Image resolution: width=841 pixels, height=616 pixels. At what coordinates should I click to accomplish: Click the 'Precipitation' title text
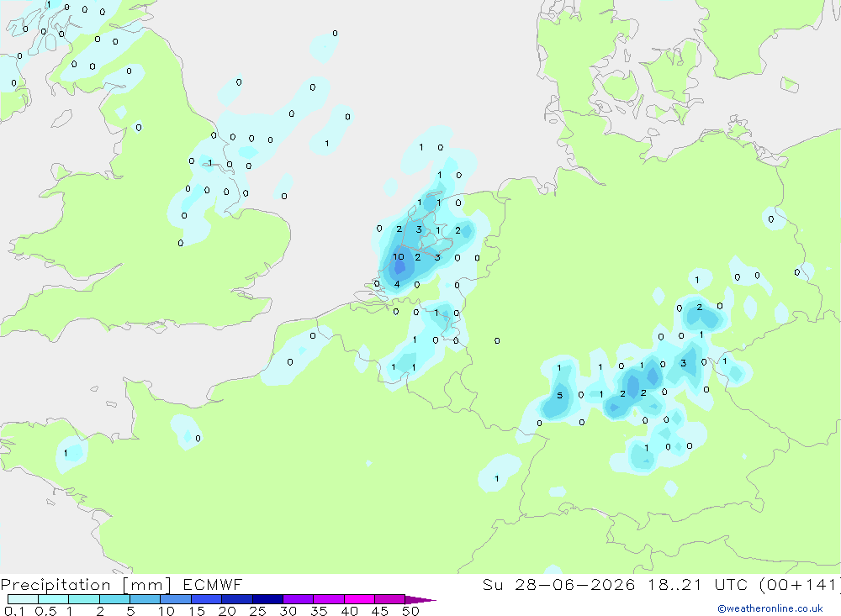pyautogui.click(x=56, y=584)
